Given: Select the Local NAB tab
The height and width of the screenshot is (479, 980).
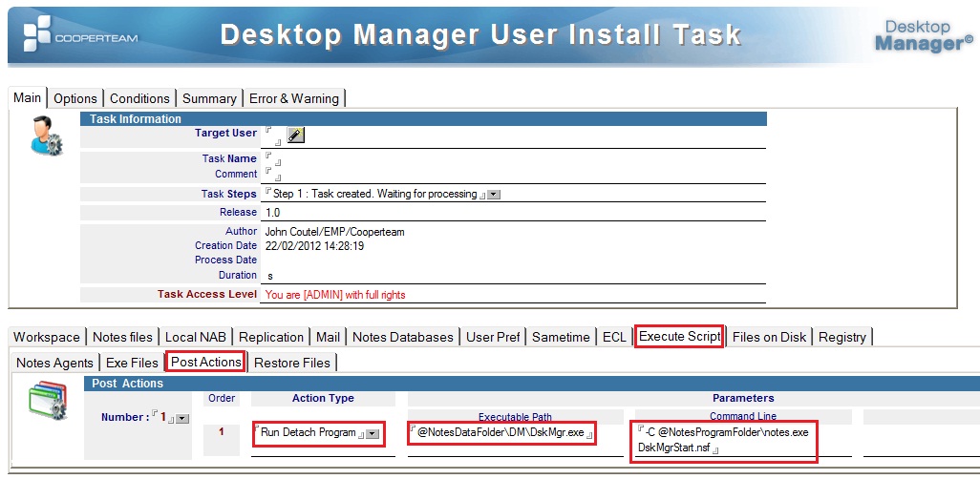Looking at the screenshot, I should tap(196, 337).
